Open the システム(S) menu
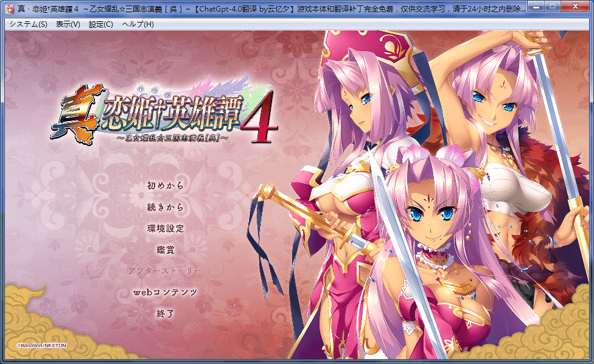The image size is (594, 364). [x=28, y=24]
